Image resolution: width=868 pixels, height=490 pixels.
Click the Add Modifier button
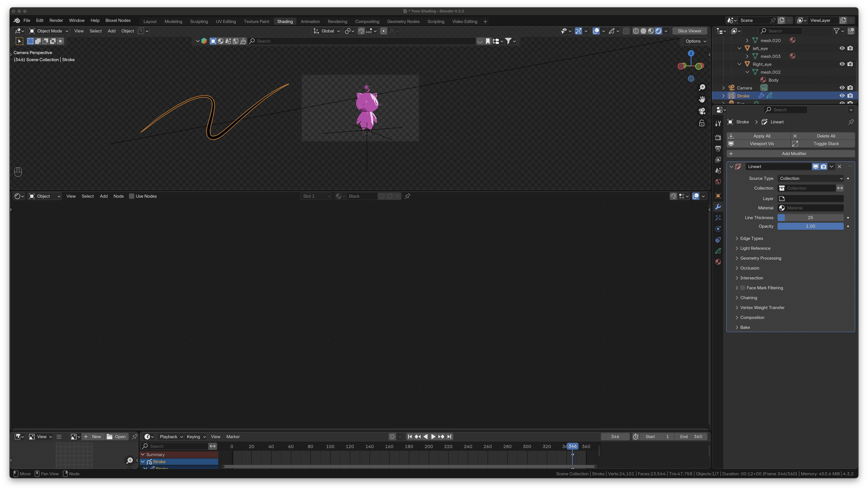coord(791,154)
